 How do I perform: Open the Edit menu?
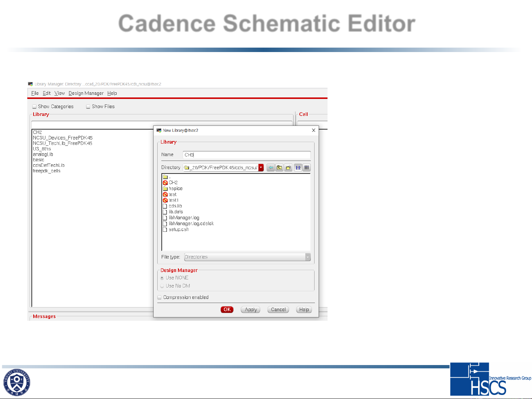[47, 93]
